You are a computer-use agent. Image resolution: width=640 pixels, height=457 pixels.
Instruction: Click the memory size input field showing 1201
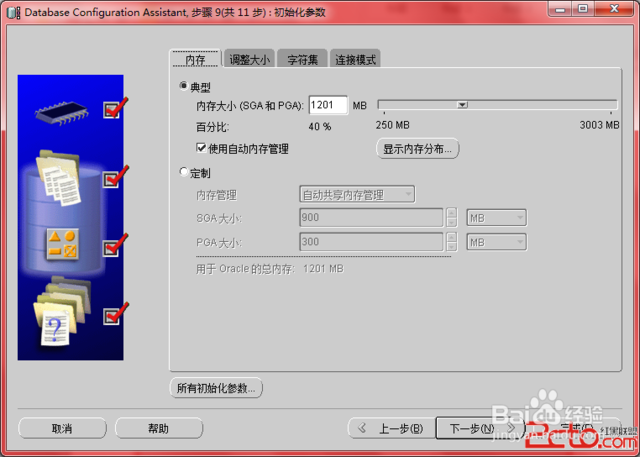click(x=328, y=105)
